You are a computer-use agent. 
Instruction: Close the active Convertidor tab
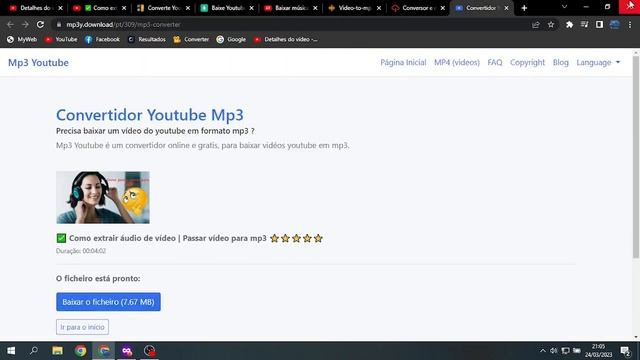506,8
